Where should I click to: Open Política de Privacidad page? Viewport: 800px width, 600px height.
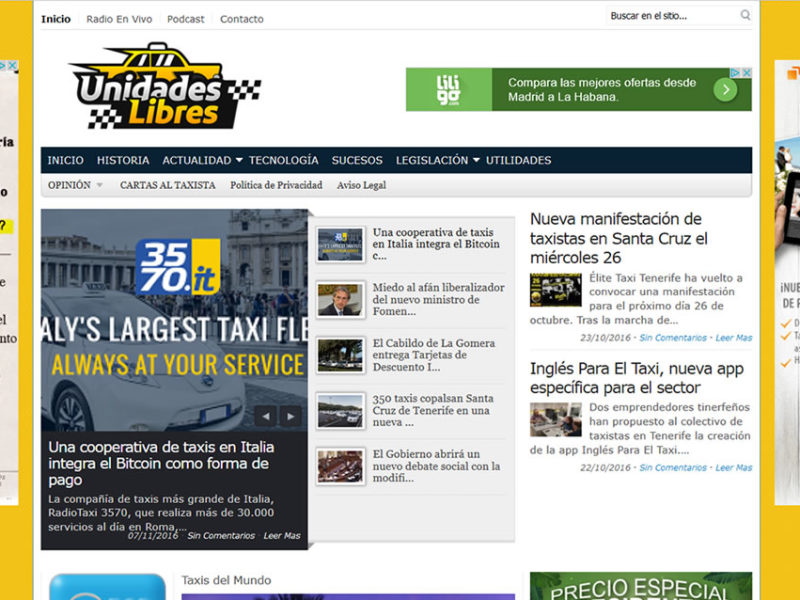pyautogui.click(x=276, y=185)
